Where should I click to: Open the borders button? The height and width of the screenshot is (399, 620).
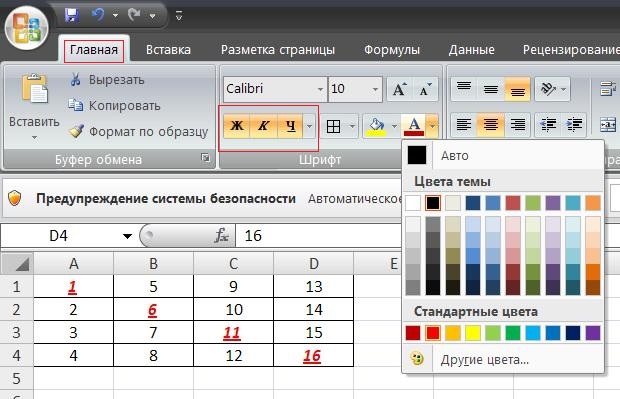pos(333,127)
